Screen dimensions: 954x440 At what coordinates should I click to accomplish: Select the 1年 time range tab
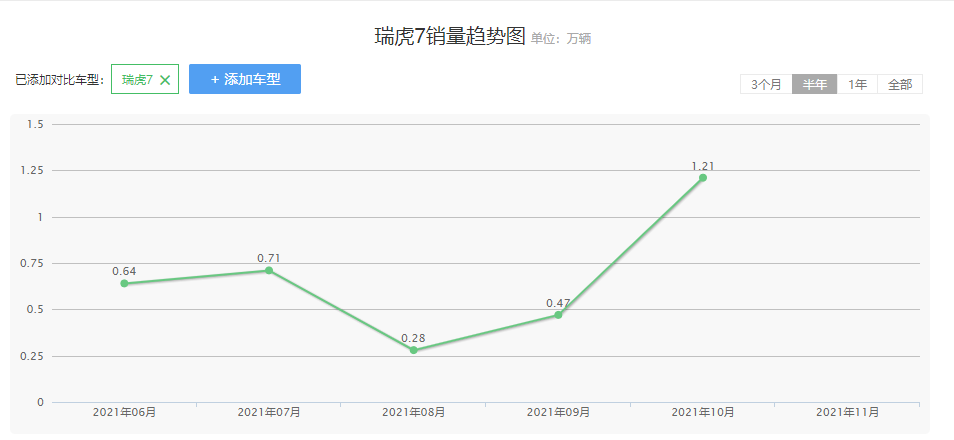tap(857, 84)
